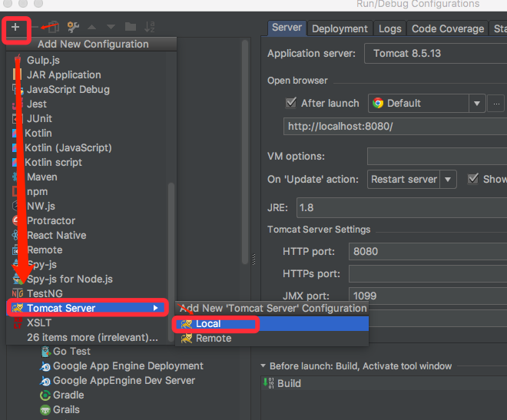Viewport: 507px width, 420px height.
Task: Select the Kotlin entry
Action: point(88,133)
